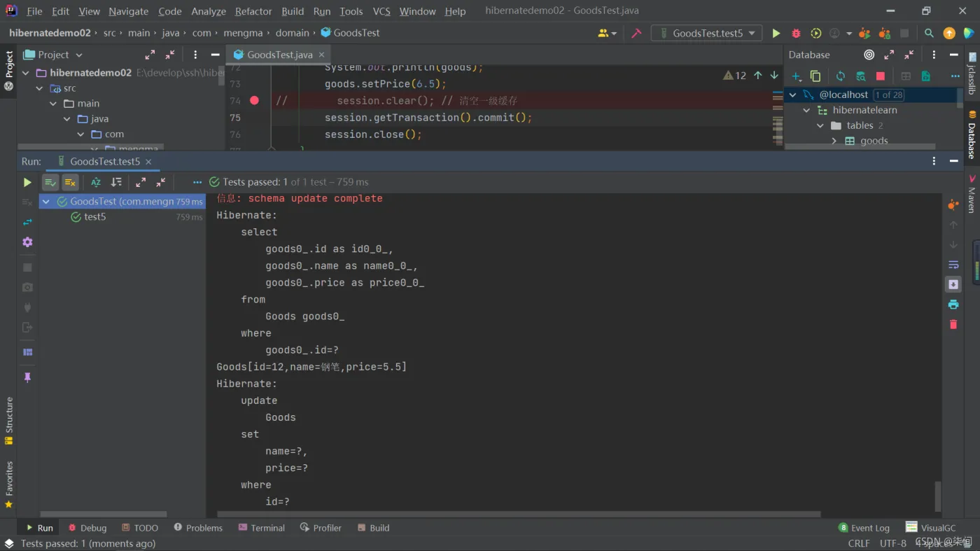Open the GoodsTest.test5 run configuration dropdown
980x551 pixels.
[x=706, y=33]
